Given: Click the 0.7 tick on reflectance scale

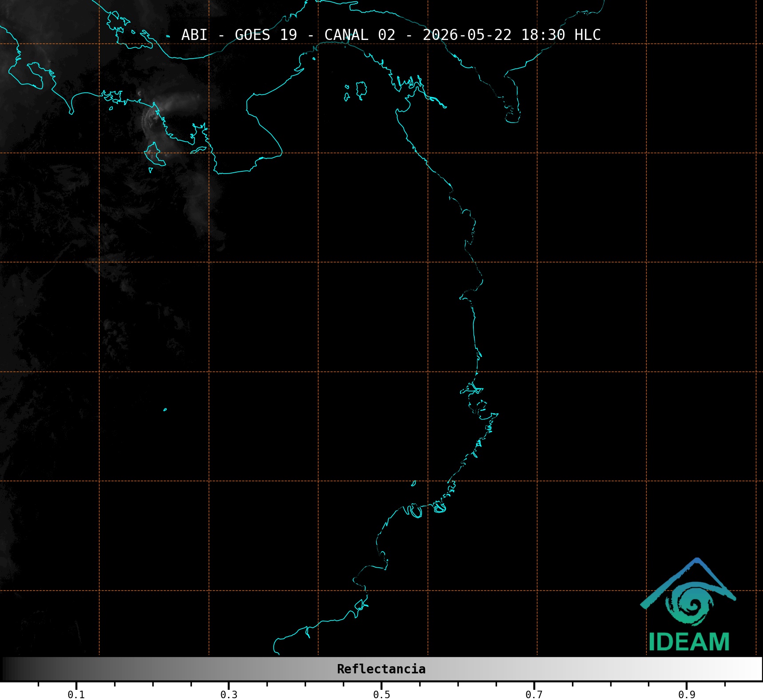Looking at the screenshot, I should tap(534, 694).
